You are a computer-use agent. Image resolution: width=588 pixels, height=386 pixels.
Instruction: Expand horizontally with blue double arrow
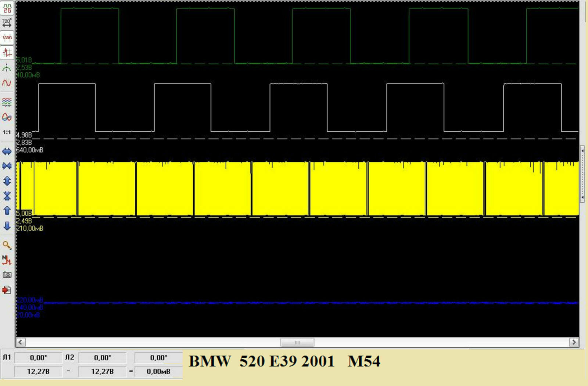7,151
